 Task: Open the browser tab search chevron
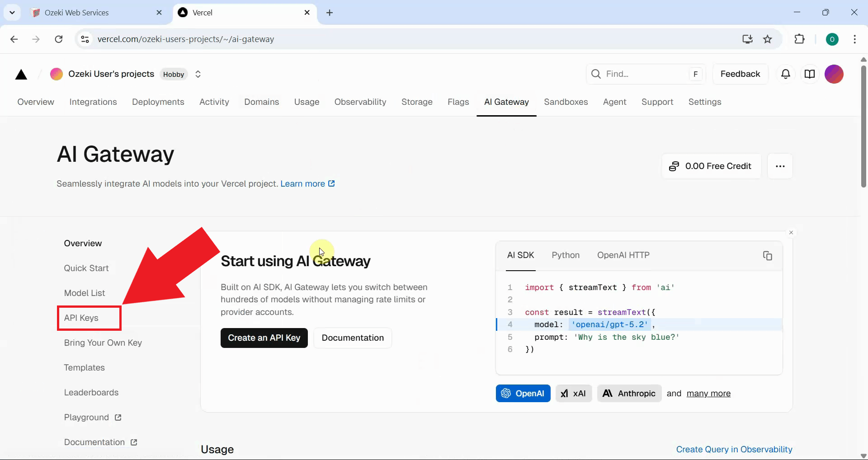[12, 12]
